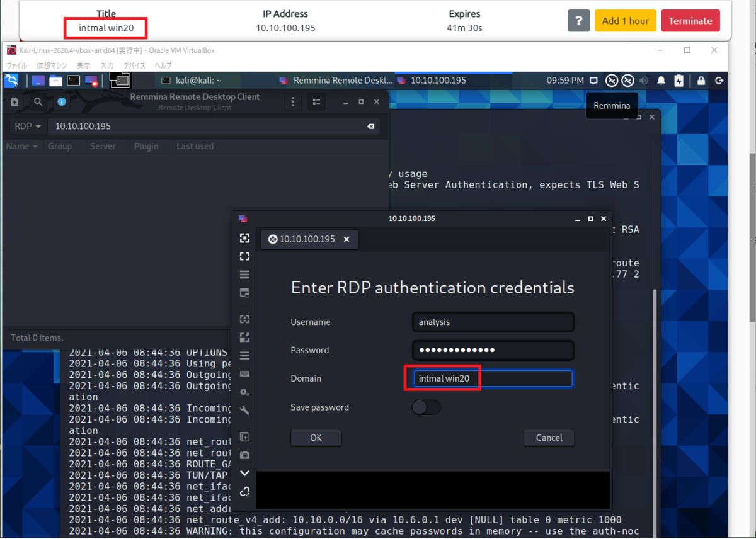Click the 09:59 PM clock in panel
Viewport: 756px width, 539px height.
tap(565, 81)
